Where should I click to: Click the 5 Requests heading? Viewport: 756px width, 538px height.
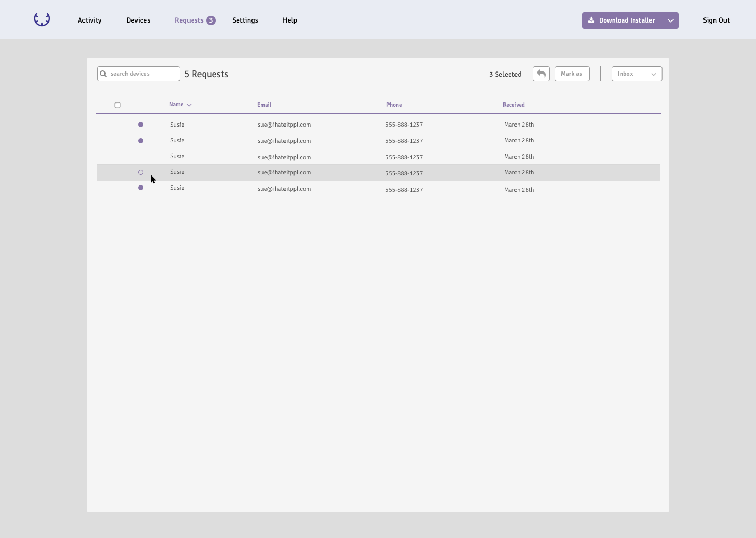[206, 74]
